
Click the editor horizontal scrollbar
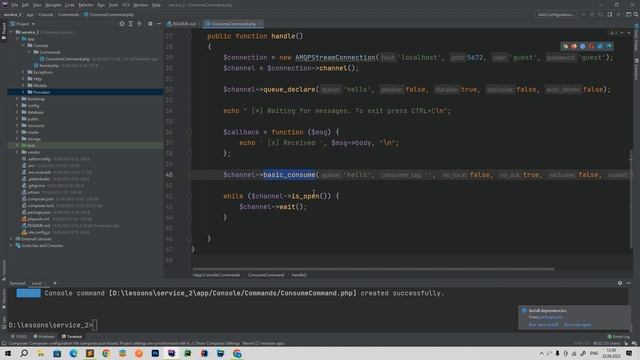pyautogui.click(x=373, y=269)
